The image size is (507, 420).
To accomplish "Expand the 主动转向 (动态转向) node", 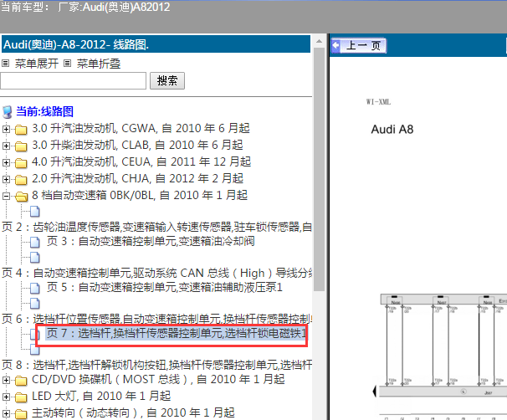I will (x=6, y=413).
